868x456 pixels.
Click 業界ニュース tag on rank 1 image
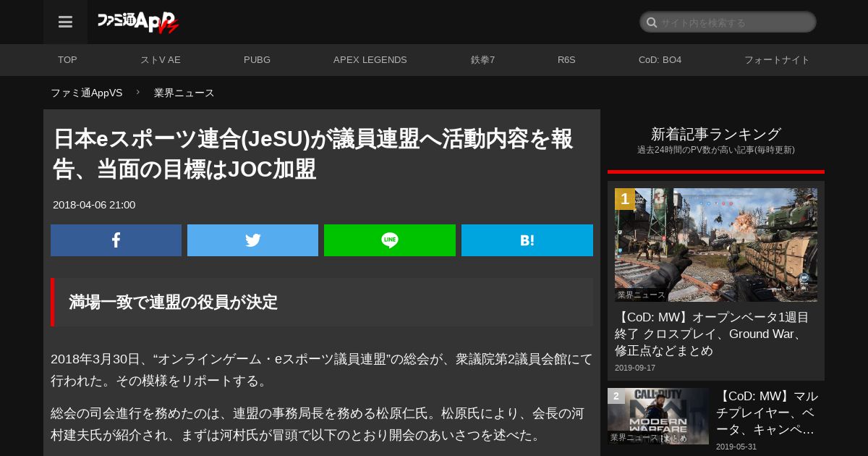tap(641, 295)
